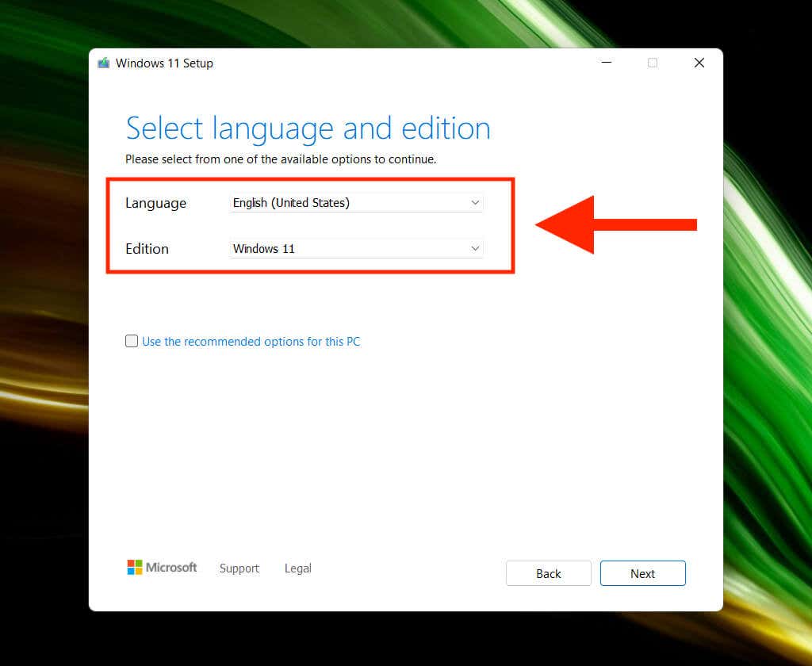This screenshot has height=666, width=812.
Task: Open the Edition dropdown
Action: tap(356, 249)
